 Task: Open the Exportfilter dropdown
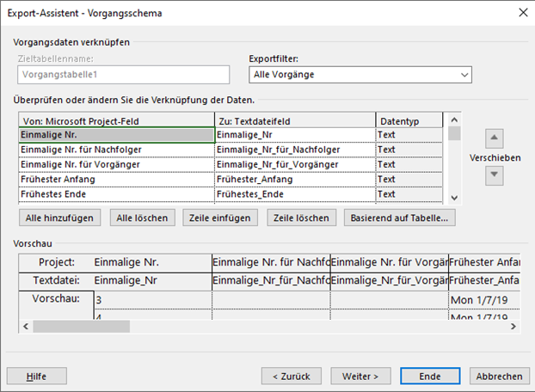click(x=359, y=76)
